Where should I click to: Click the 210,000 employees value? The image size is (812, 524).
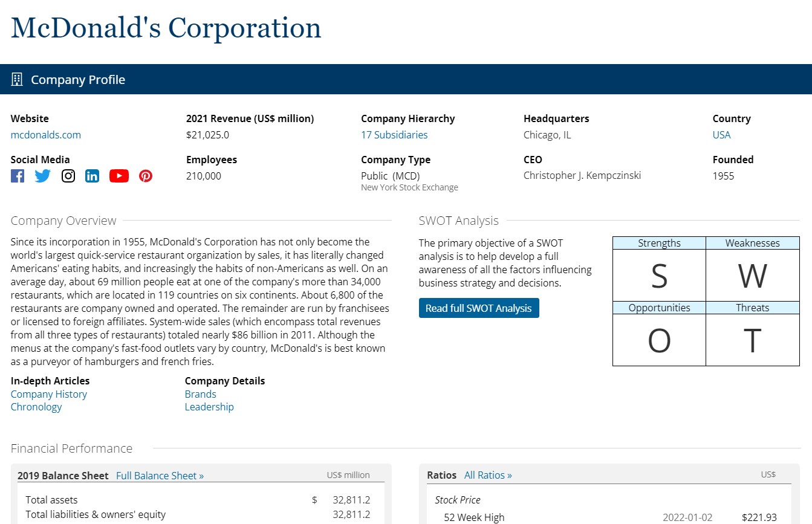(x=204, y=176)
